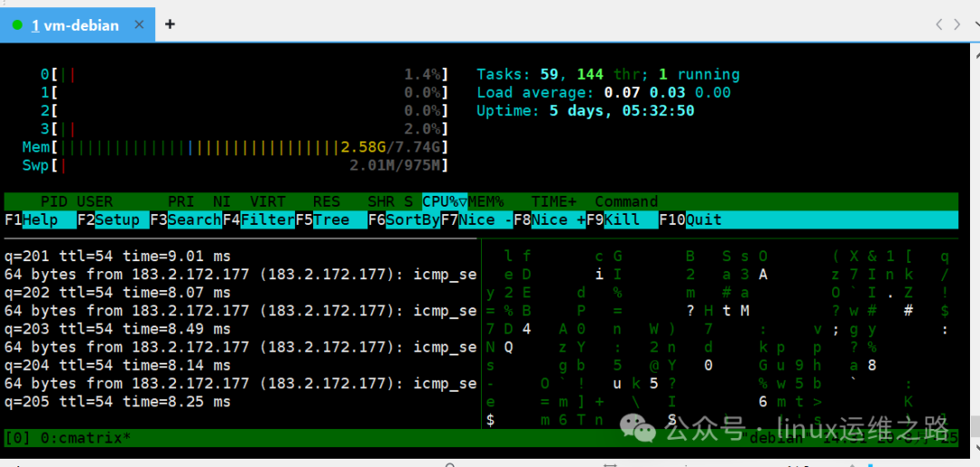Sort by PRI column header
The width and height of the screenshot is (980, 467).
coord(181,201)
